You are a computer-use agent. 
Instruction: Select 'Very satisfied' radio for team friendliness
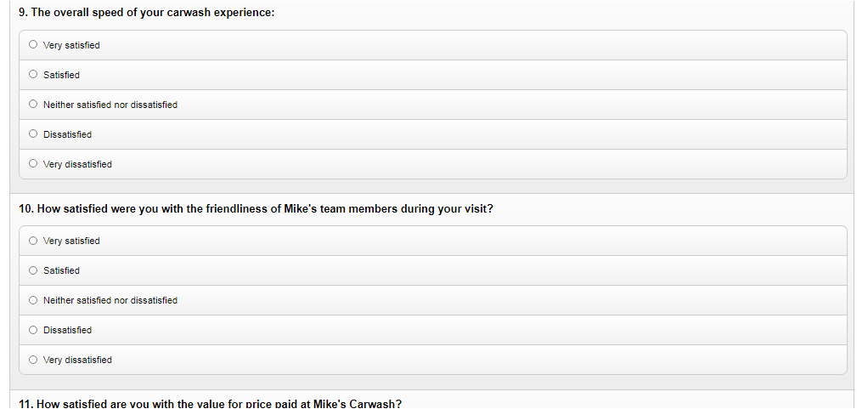point(33,241)
